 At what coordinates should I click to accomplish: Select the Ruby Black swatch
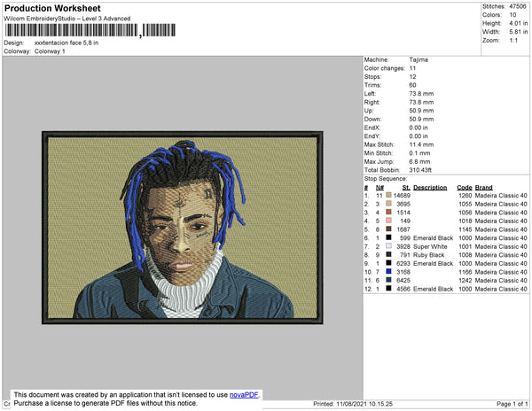(x=388, y=254)
